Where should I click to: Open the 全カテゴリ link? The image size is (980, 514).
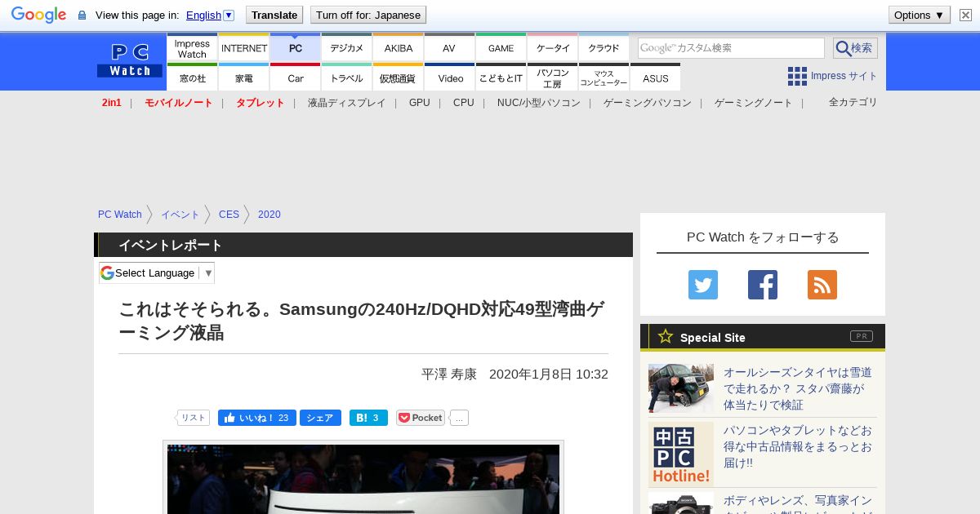(x=853, y=102)
